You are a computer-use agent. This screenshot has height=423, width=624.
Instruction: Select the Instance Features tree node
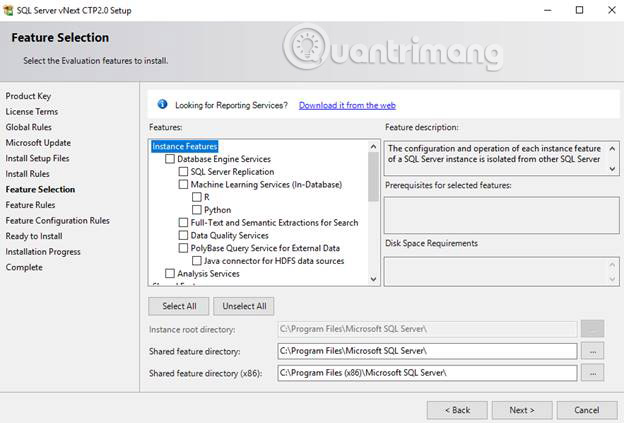click(185, 146)
